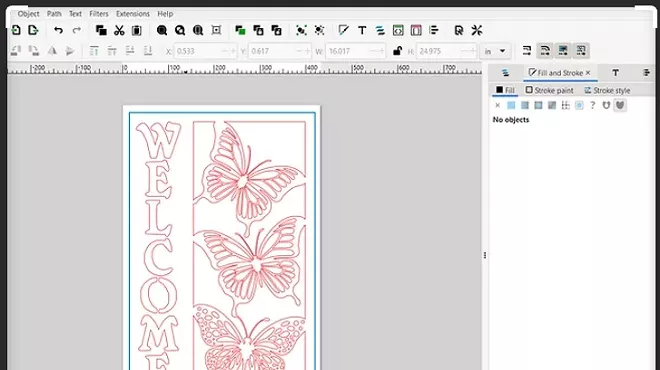Close the Fill and Stroke tab
Screen dimensions: 660x370
tap(588, 73)
